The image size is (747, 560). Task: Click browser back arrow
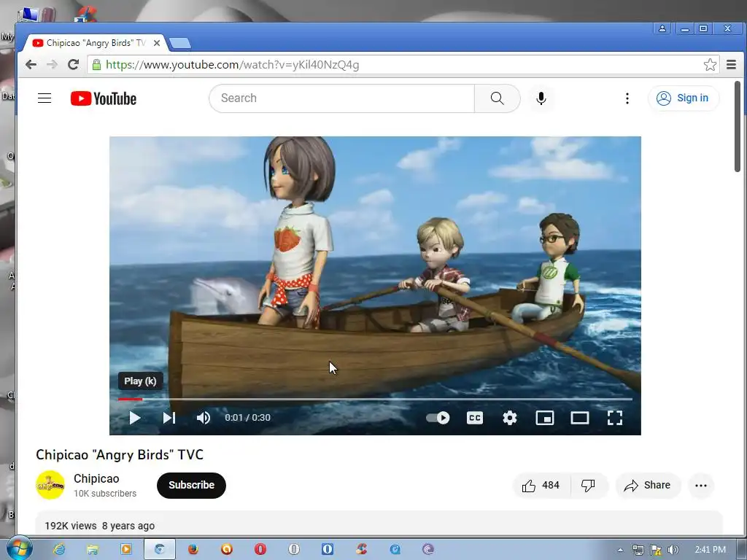tap(31, 64)
